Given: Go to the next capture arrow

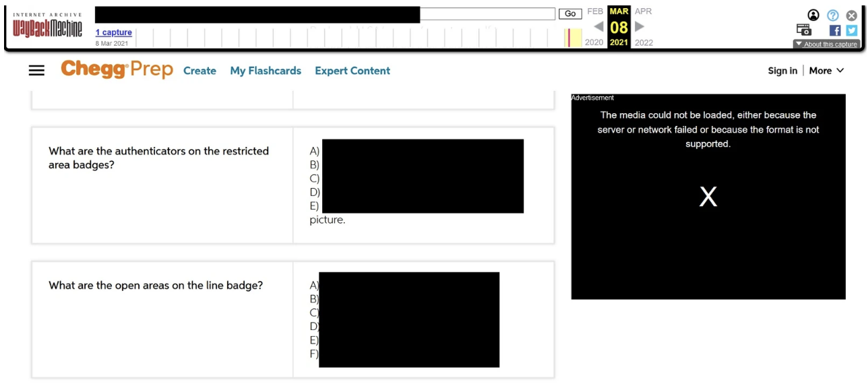Looking at the screenshot, I should pos(640,27).
